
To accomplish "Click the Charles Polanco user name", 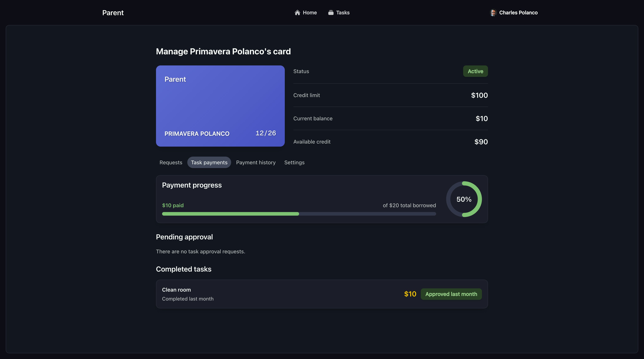I will click(x=518, y=13).
